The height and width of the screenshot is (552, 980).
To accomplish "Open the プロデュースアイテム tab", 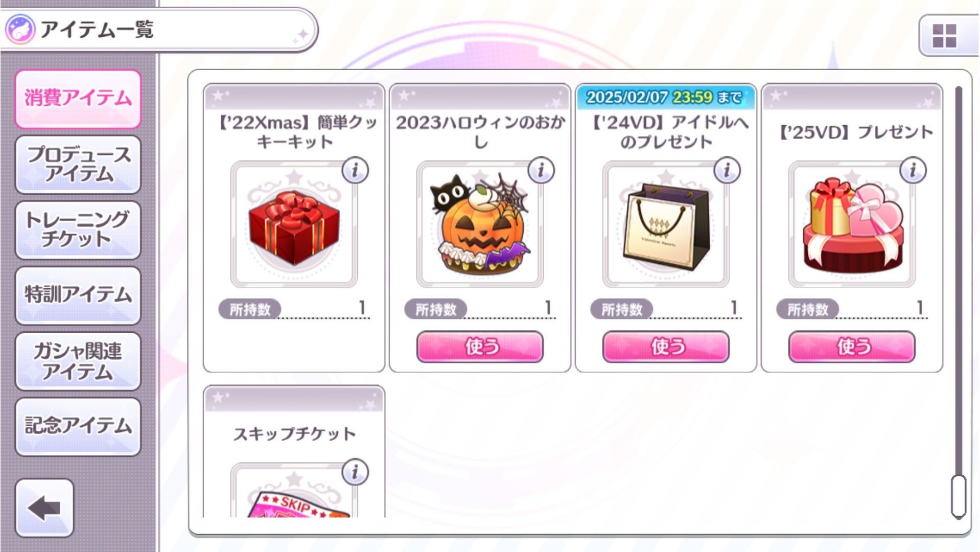I will click(78, 165).
